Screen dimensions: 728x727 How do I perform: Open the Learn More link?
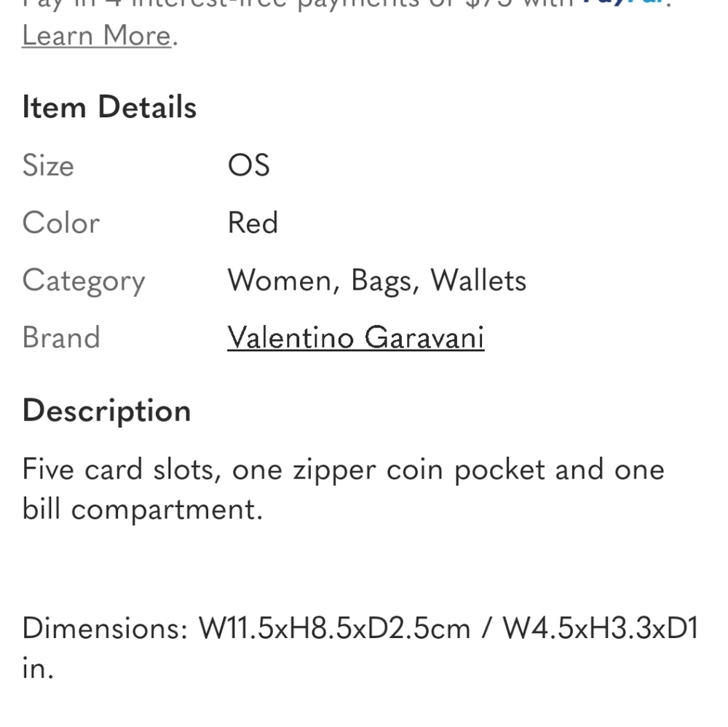[x=97, y=36]
